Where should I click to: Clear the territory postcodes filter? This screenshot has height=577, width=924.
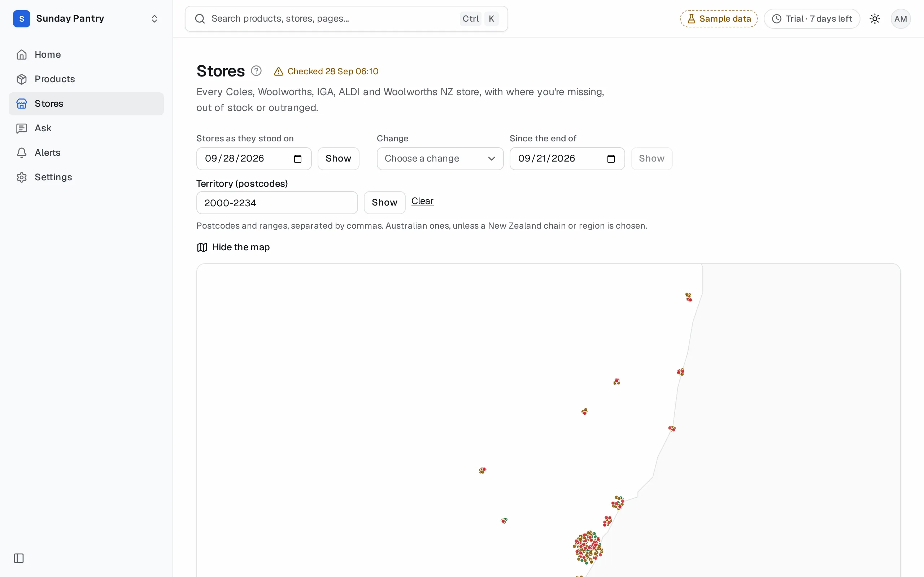click(x=422, y=201)
